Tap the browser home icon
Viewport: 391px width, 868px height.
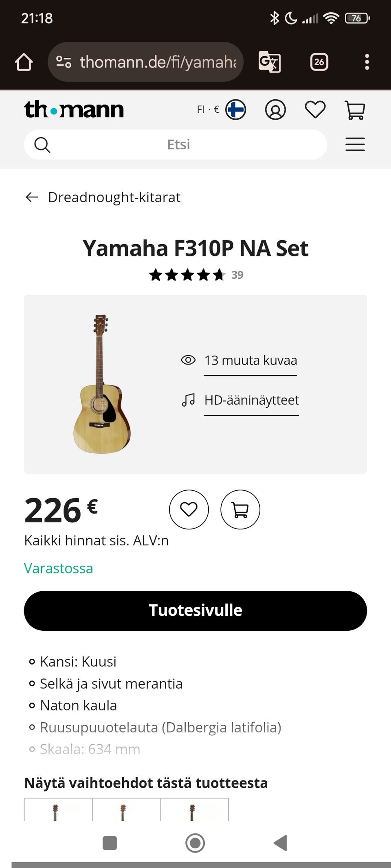24,62
